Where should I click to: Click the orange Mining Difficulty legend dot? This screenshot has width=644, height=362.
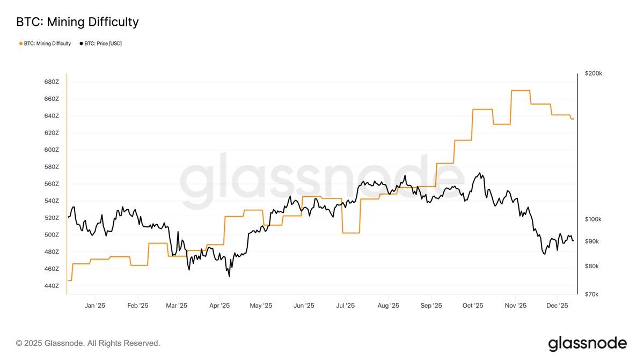pos(21,43)
